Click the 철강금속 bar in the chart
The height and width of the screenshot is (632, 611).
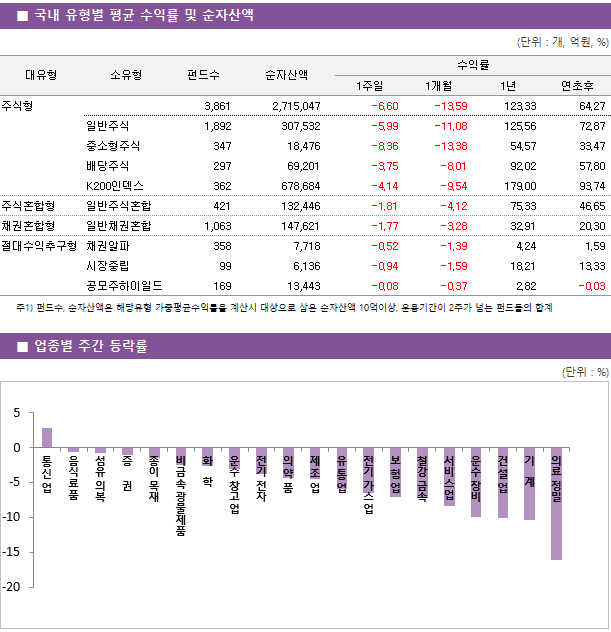(x=422, y=473)
